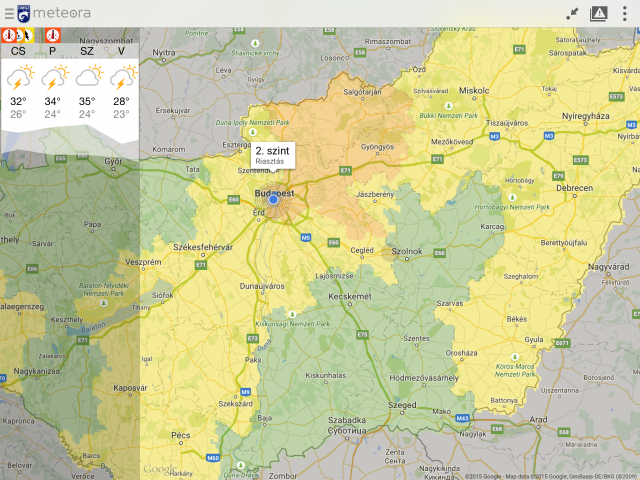Tap yellow thunderstorm warning icon above CS
The height and width of the screenshot is (480, 640).
(x=28, y=36)
